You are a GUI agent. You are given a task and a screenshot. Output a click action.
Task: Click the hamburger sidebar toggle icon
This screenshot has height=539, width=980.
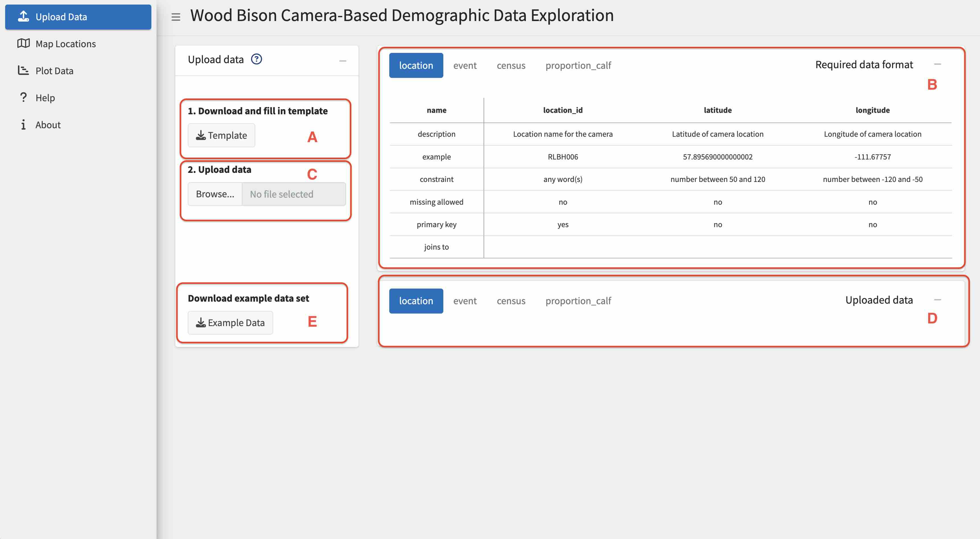[176, 17]
